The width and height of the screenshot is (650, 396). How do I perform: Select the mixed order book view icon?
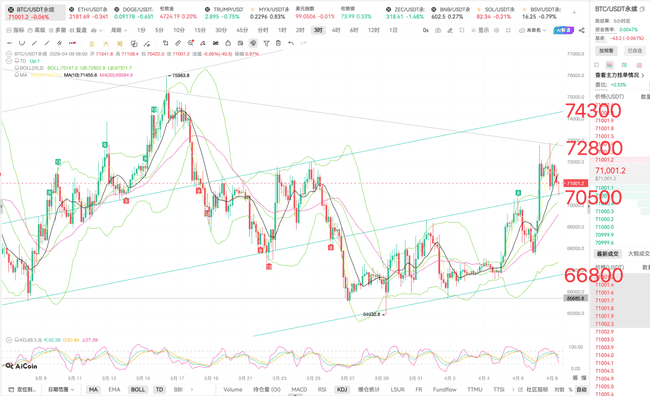click(x=609, y=65)
